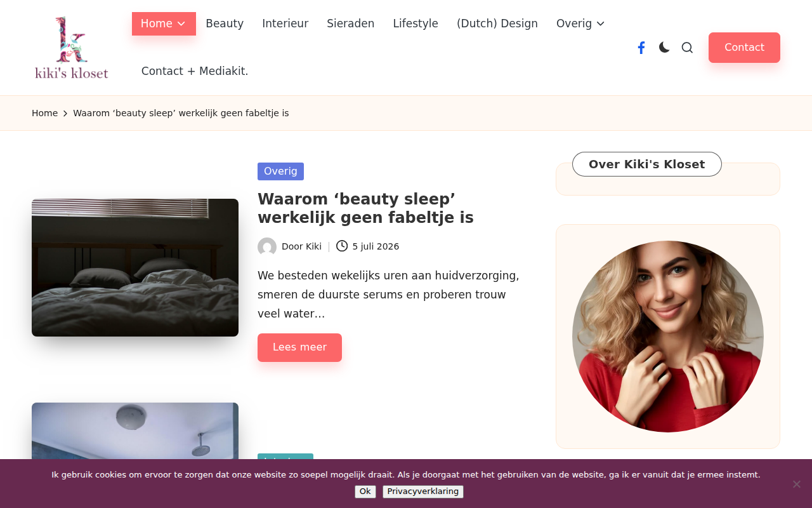Viewport: 812px width, 508px height.
Task: Open the bed photo thumbnail
Action: [x=135, y=267]
